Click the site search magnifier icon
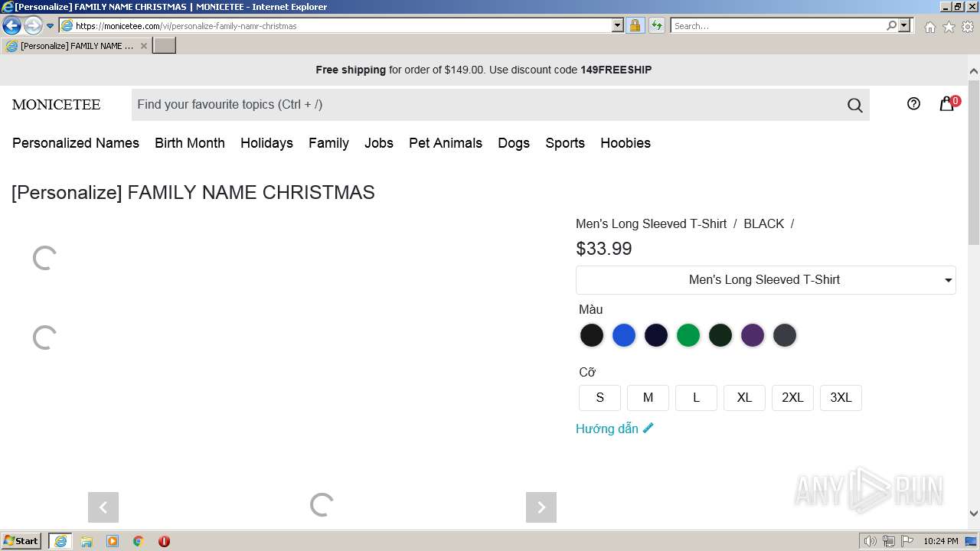This screenshot has width=980, height=551. [x=855, y=106]
